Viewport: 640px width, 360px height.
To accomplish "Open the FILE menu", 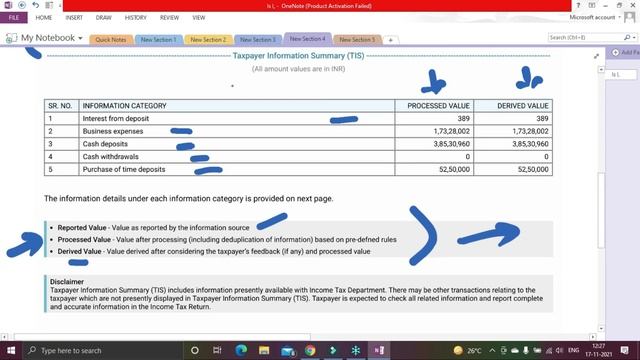I will 14,18.
